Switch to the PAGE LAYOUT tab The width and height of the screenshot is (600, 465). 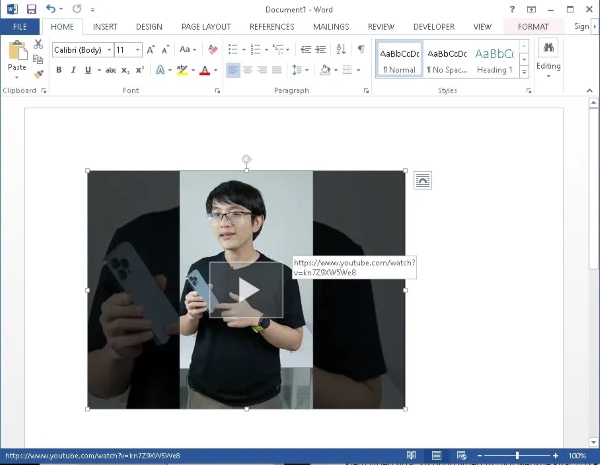pyautogui.click(x=205, y=27)
